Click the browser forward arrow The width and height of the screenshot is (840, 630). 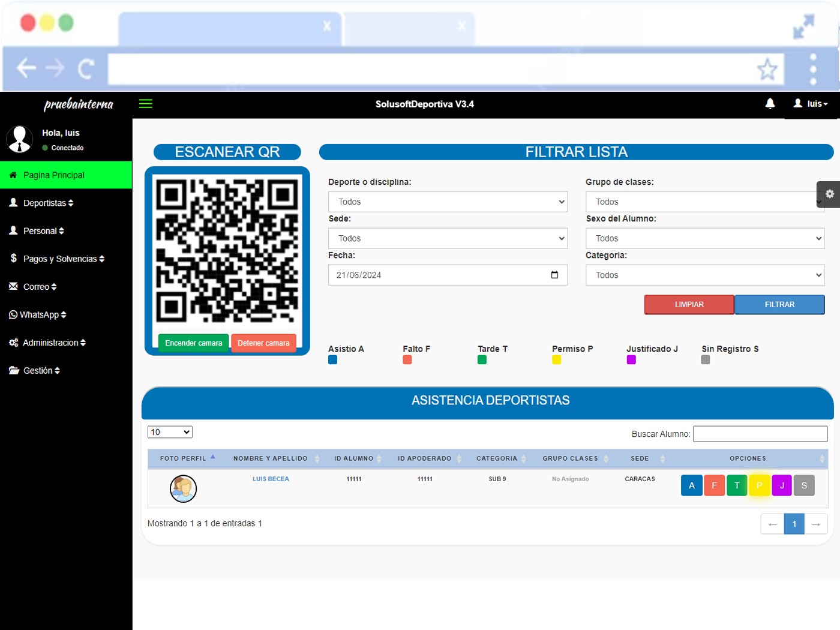click(x=55, y=68)
